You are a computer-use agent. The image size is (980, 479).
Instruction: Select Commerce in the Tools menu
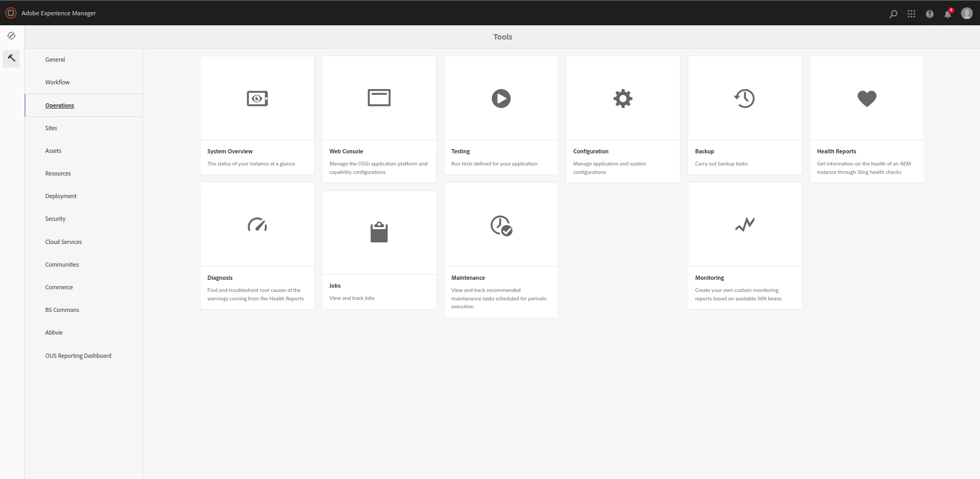(x=59, y=287)
